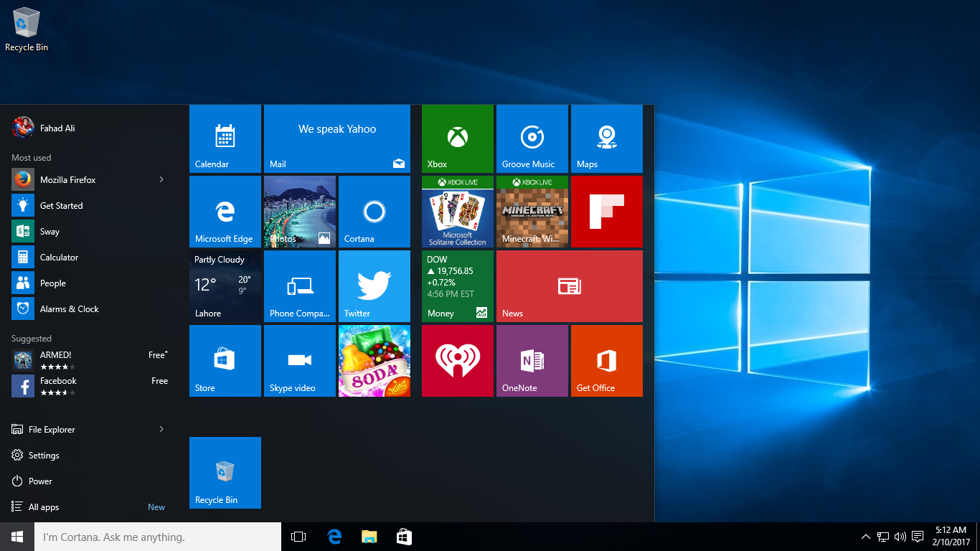Image resolution: width=980 pixels, height=551 pixels.
Task: Open Settings from Start menu
Action: pos(90,455)
